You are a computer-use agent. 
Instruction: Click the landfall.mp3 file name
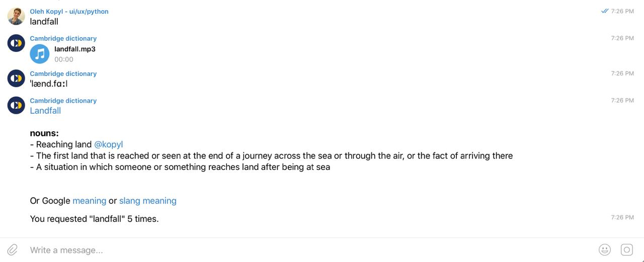click(x=75, y=49)
